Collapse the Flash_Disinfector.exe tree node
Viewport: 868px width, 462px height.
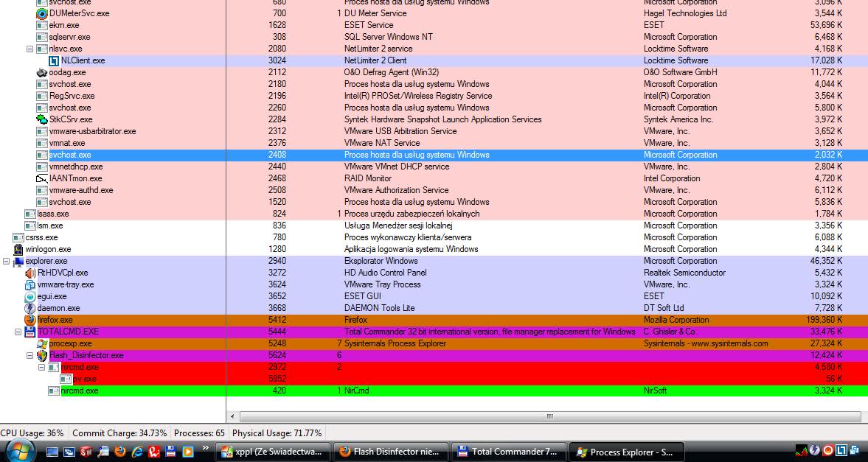pos(30,355)
